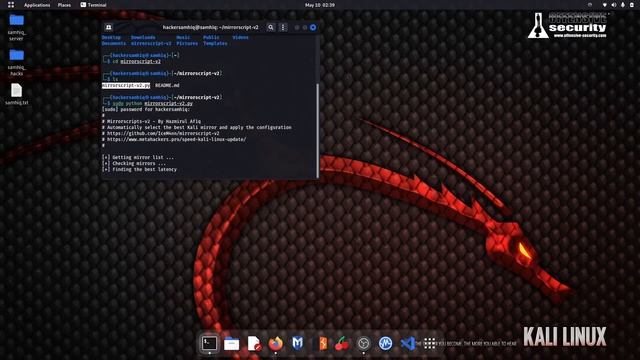640x360 pixels.
Task: Open the Terminal app menu in the top bar
Action: 93,5
